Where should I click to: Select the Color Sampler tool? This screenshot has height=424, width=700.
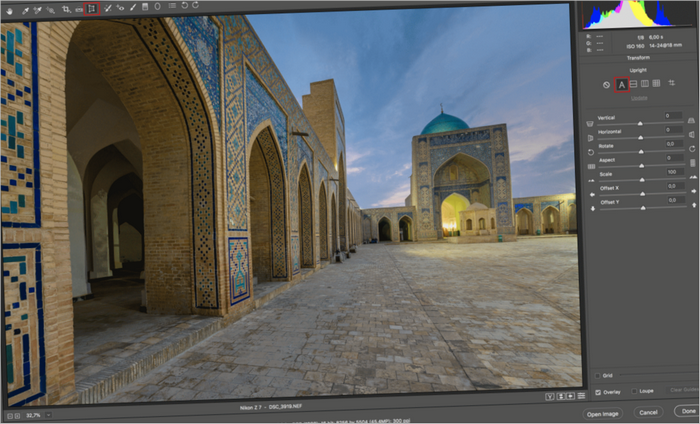tap(38, 10)
